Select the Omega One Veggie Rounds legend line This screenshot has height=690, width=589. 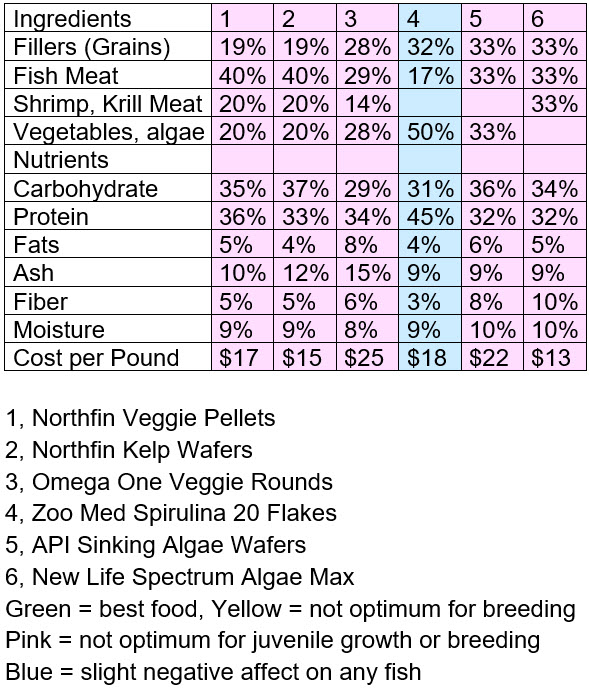pos(169,482)
